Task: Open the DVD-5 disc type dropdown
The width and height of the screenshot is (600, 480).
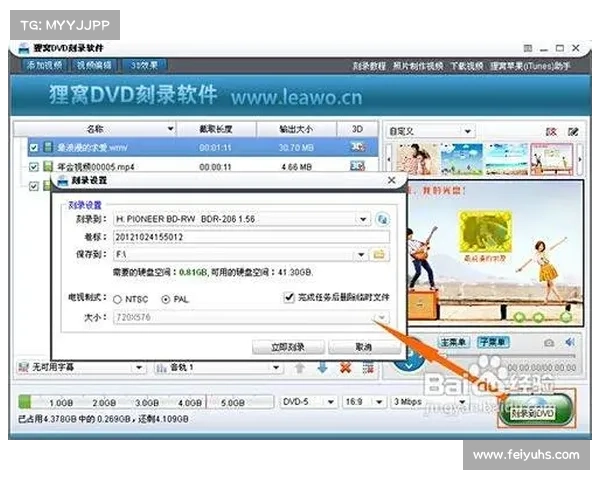Action: pos(331,402)
